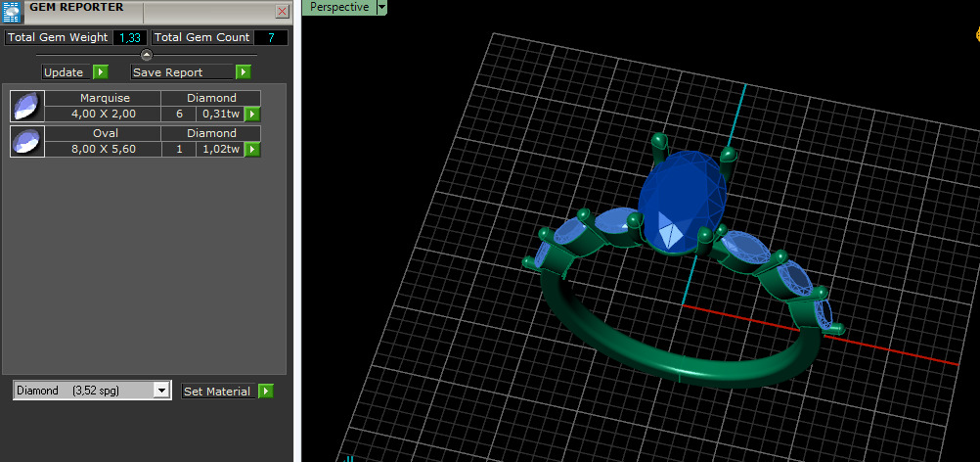Click the GEM REPORTER title text
Viewport: 980px width, 462px height.
[x=76, y=8]
